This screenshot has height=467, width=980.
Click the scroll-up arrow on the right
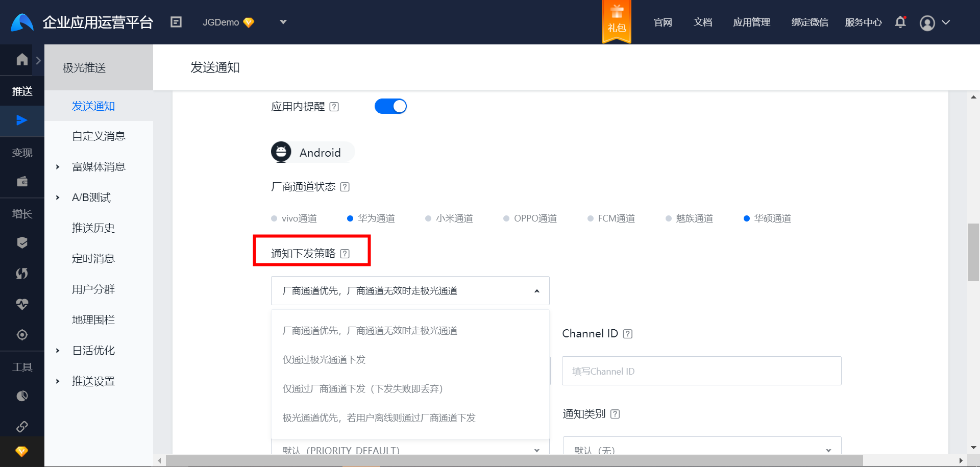click(973, 97)
